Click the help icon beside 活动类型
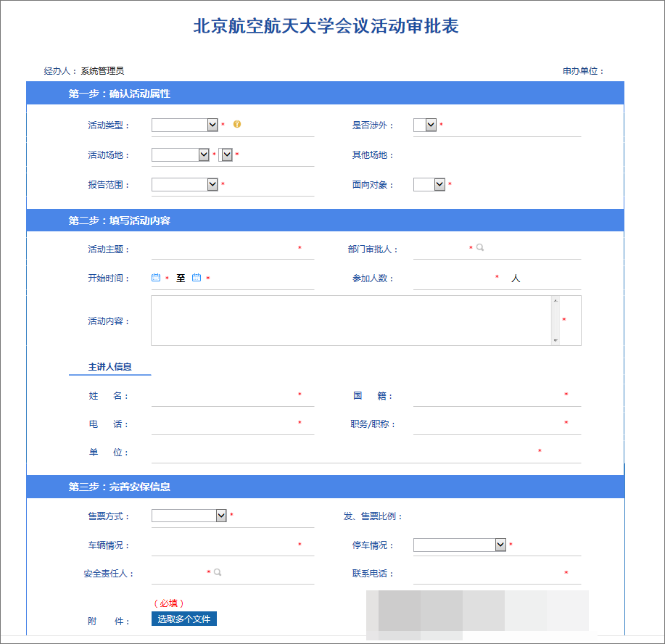 pos(237,124)
